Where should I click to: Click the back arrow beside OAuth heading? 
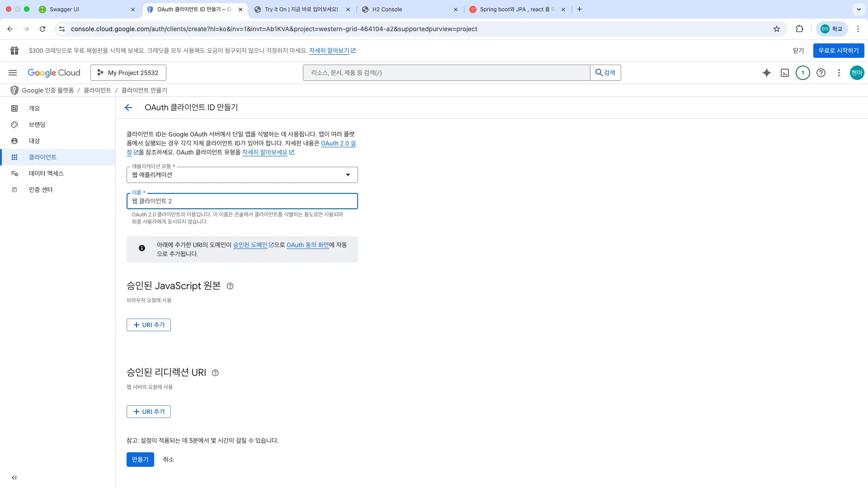[x=128, y=108]
